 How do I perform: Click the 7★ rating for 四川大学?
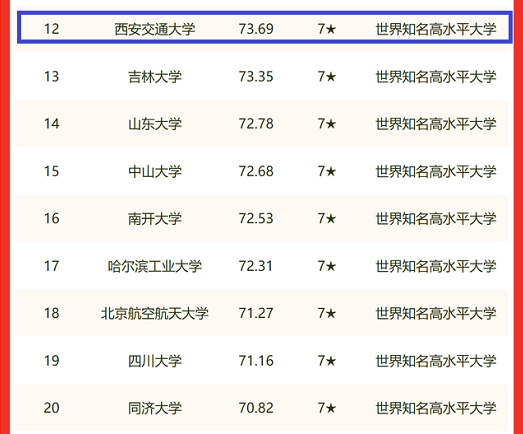pos(327,361)
